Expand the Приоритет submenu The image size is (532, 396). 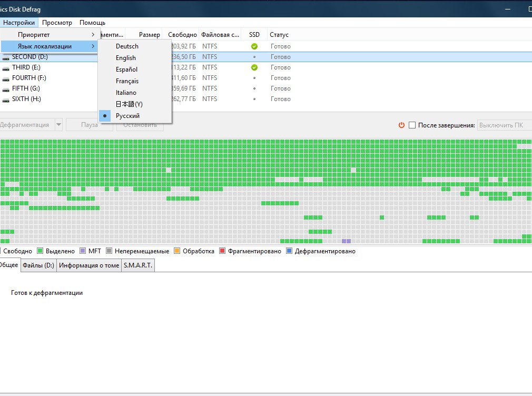pos(50,35)
